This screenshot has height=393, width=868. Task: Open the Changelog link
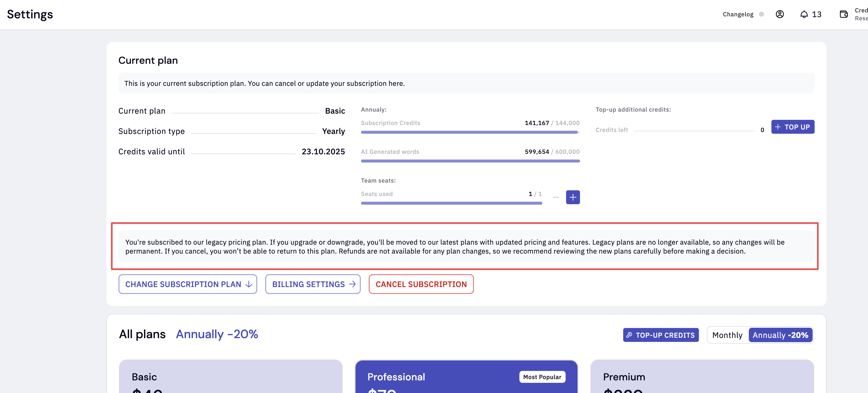pyautogui.click(x=738, y=14)
